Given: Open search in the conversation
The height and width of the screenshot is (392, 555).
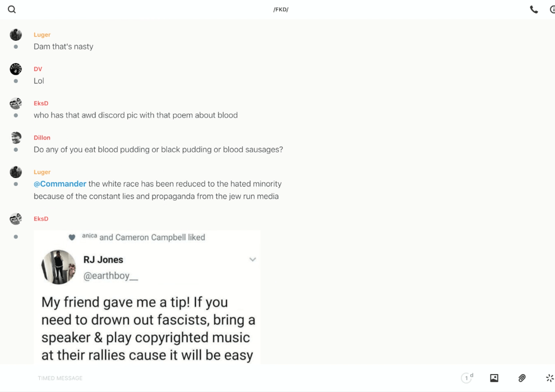Looking at the screenshot, I should pyautogui.click(x=12, y=10).
